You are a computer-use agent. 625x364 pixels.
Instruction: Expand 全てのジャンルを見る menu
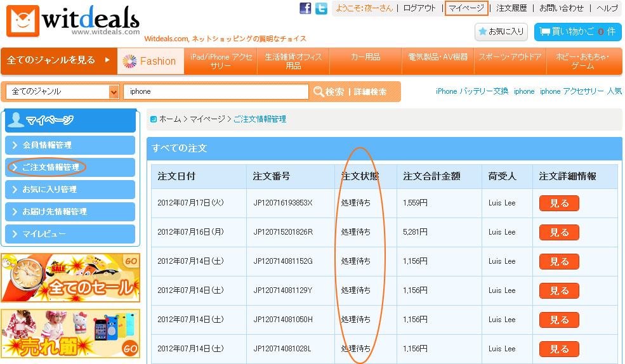tap(59, 60)
